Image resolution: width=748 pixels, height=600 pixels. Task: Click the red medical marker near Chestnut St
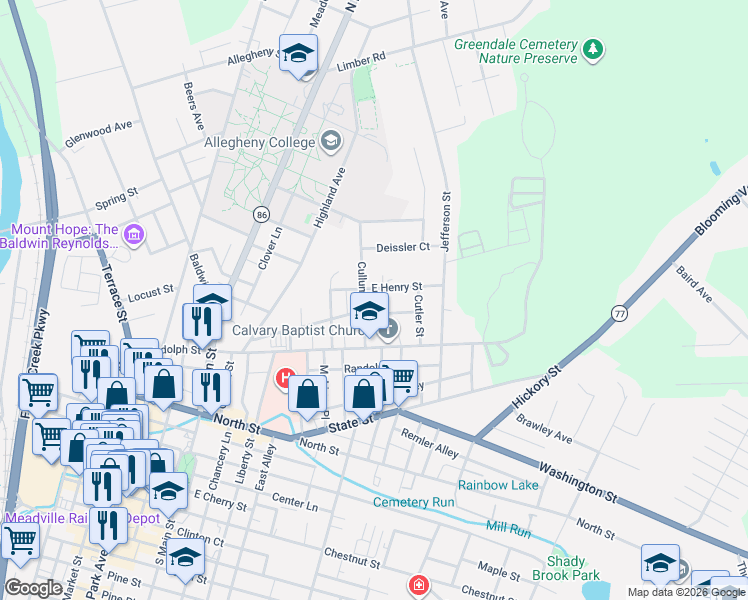click(418, 586)
